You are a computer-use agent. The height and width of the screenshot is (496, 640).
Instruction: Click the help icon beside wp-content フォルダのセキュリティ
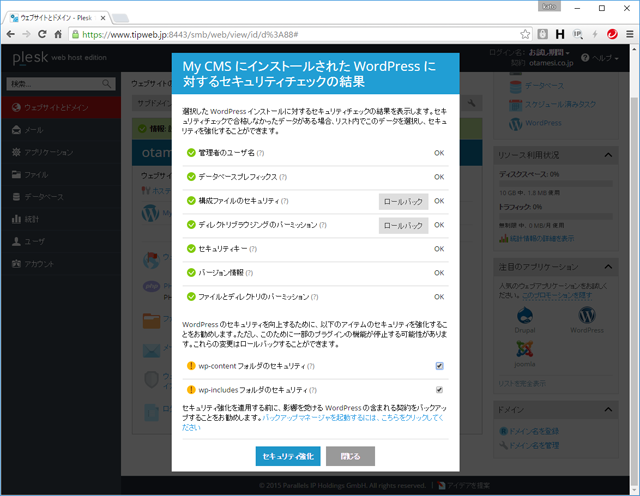[x=311, y=366]
